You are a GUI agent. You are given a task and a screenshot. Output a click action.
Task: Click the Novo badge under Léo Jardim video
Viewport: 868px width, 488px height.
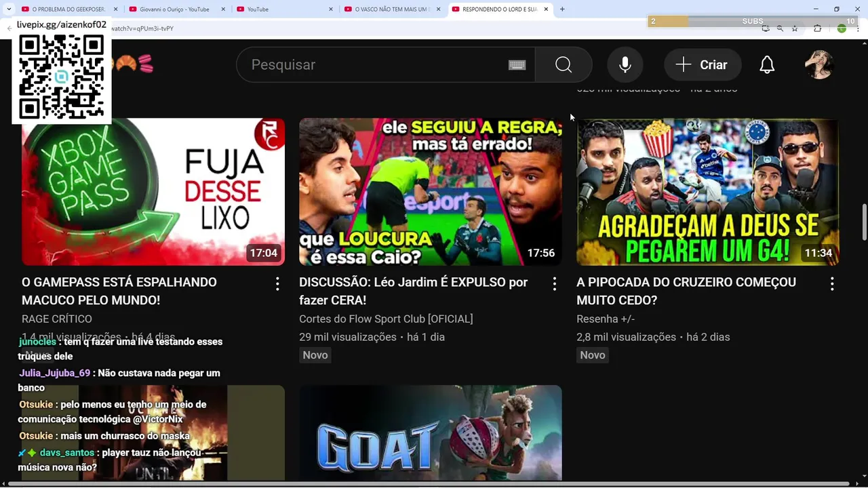point(315,355)
